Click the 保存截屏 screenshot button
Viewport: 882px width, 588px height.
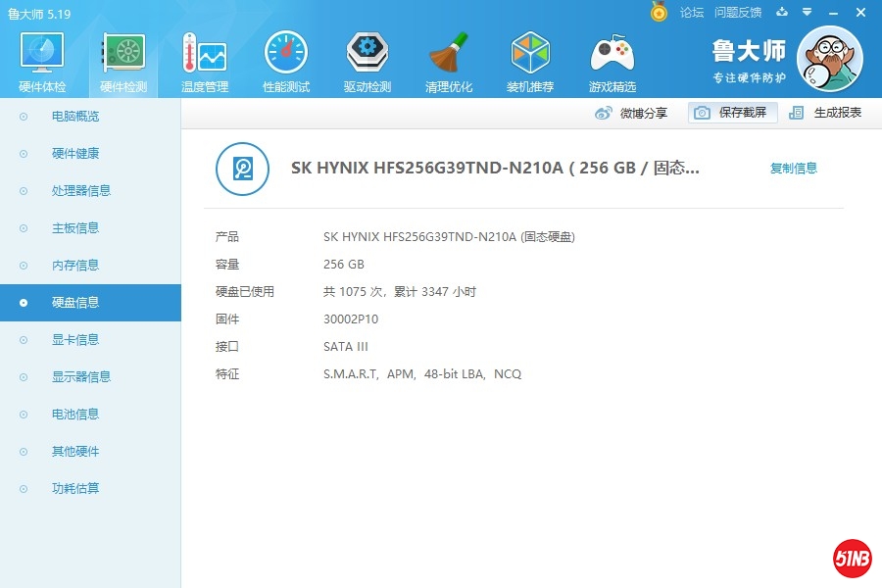733,113
